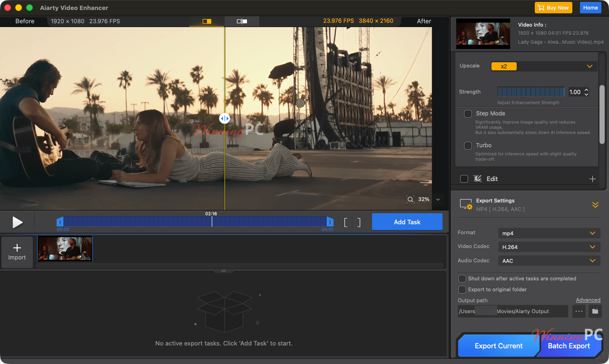Click the 3840 × 2160 output resolution text
Viewport: 609px width, 364px height.
coord(376,21)
